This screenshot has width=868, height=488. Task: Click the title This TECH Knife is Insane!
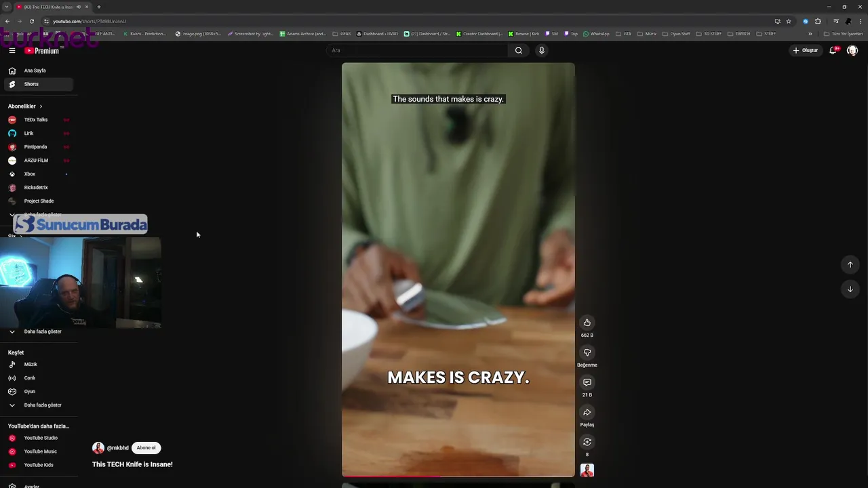pyautogui.click(x=132, y=464)
